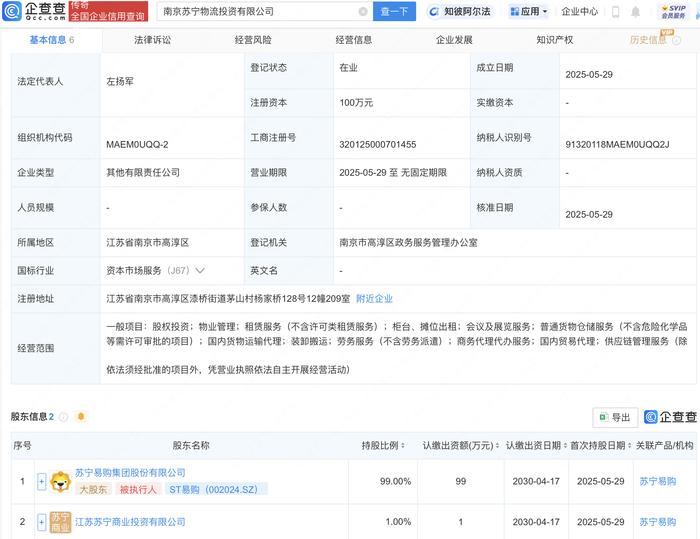Viewport: 700px width, 539px height.
Task: Click the 股东信息 info icon
Action: 63,417
